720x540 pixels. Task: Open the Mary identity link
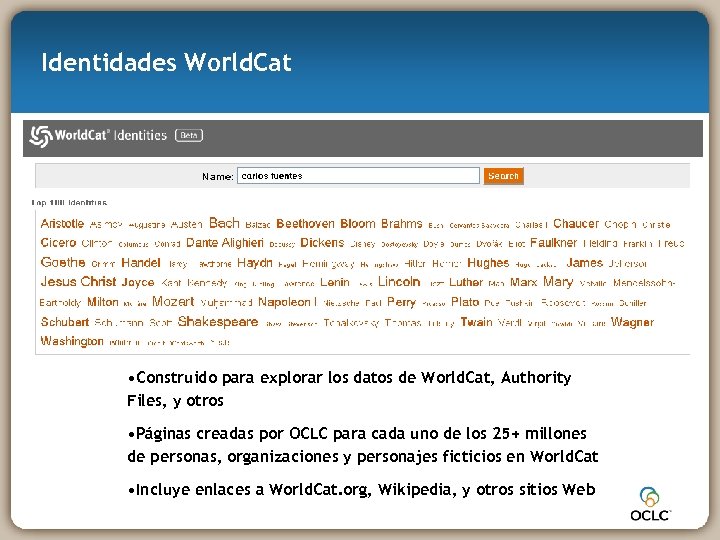[x=558, y=282]
